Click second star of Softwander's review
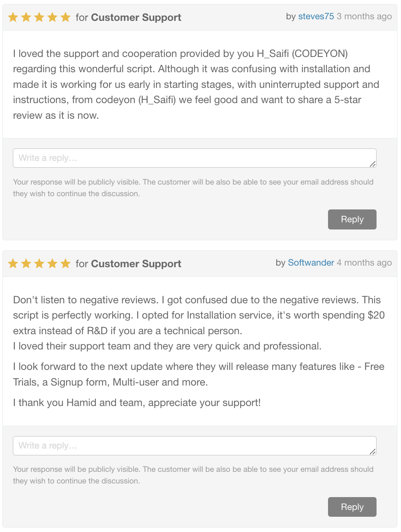The image size is (401, 532). tap(26, 264)
